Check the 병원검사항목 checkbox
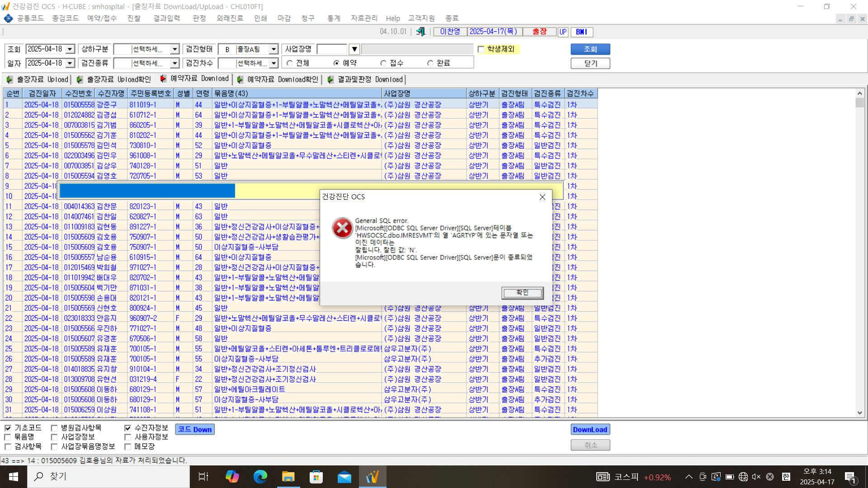Viewport: 868px width, 488px height. click(x=54, y=428)
